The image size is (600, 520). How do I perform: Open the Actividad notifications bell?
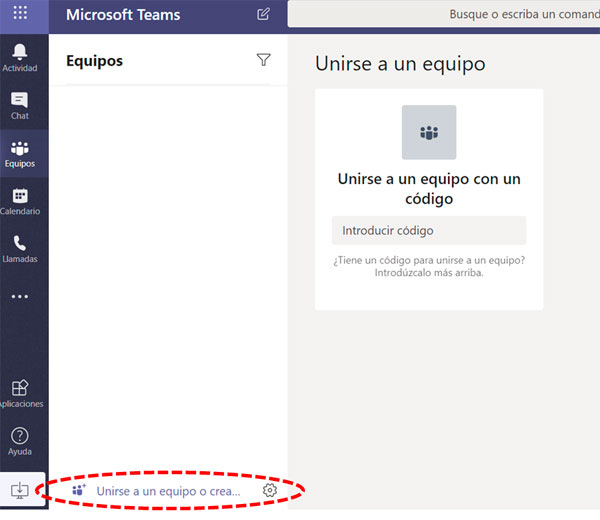tap(20, 58)
